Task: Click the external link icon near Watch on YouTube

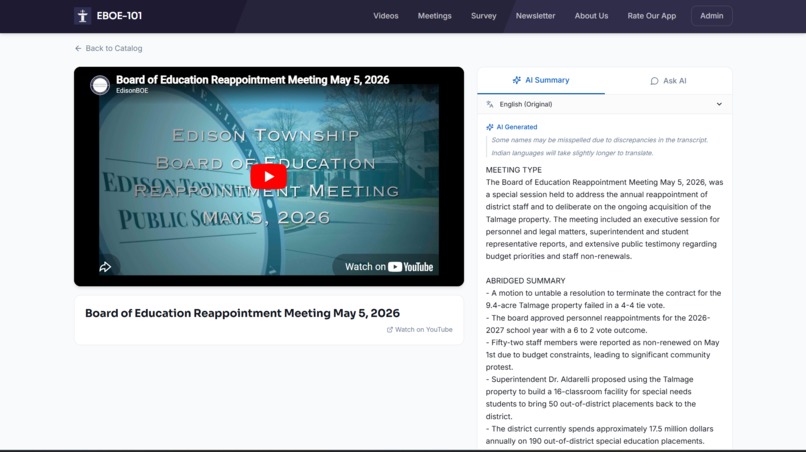Action: tap(390, 330)
